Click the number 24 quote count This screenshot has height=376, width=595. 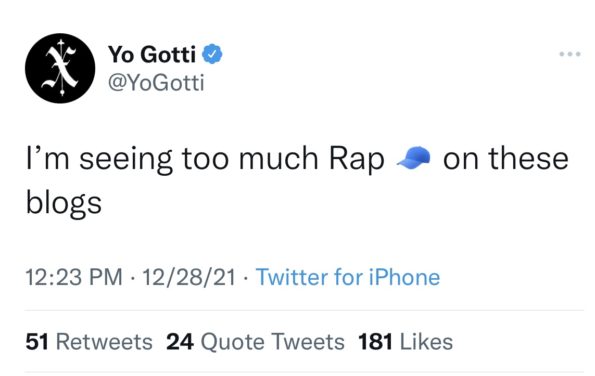[180, 341]
